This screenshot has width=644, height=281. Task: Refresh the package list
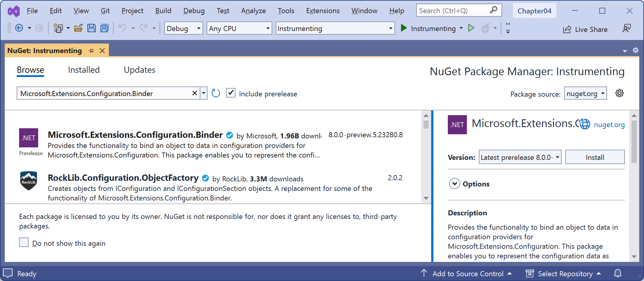216,93
